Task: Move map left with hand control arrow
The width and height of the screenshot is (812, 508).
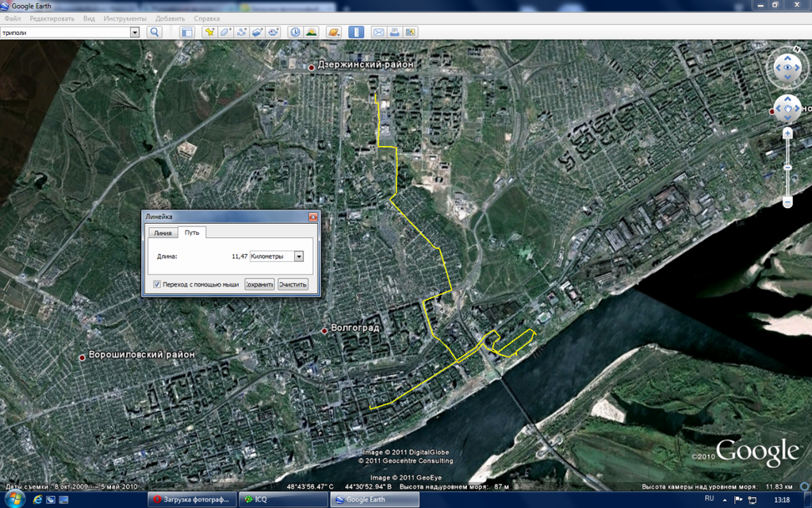Action: [777, 109]
